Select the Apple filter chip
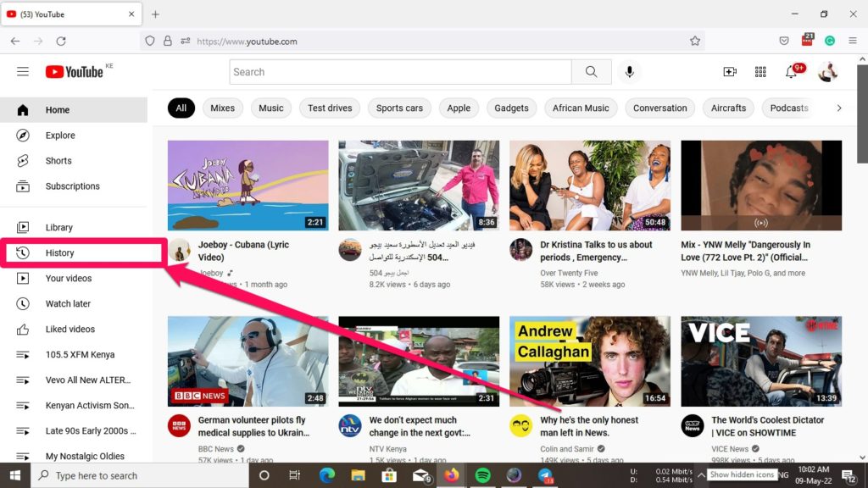Screen dimensions: 868x488 click(459, 108)
